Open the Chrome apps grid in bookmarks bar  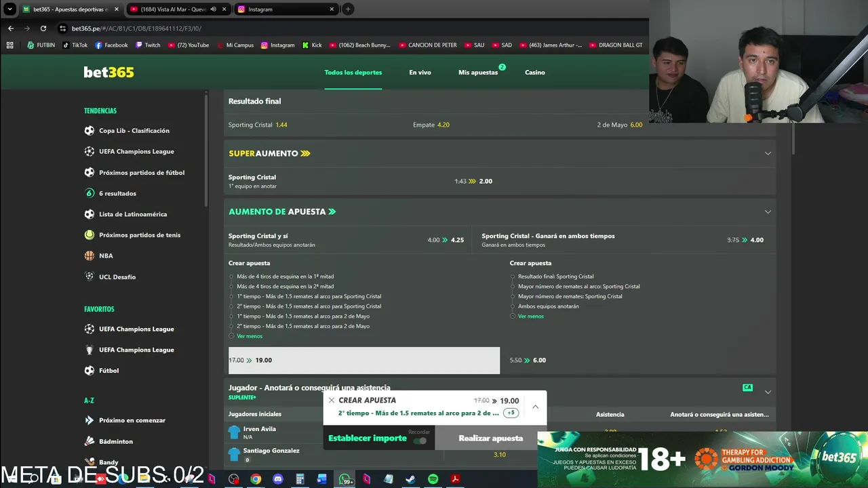[x=9, y=45]
